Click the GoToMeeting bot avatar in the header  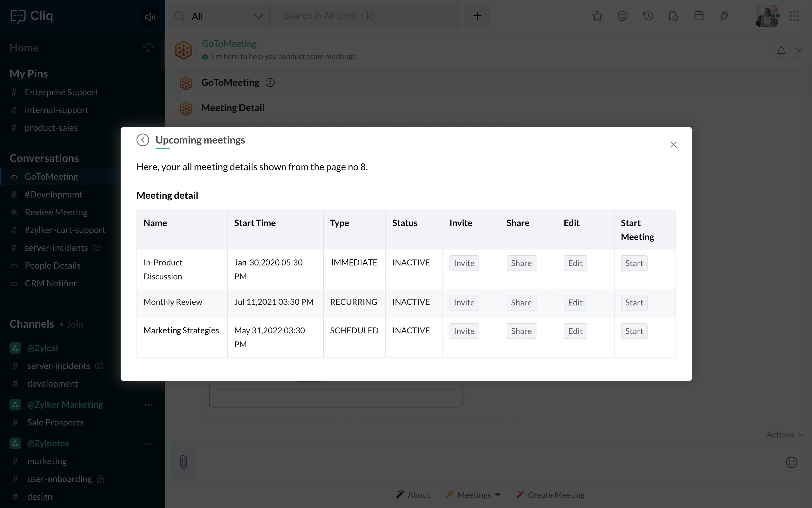click(183, 50)
